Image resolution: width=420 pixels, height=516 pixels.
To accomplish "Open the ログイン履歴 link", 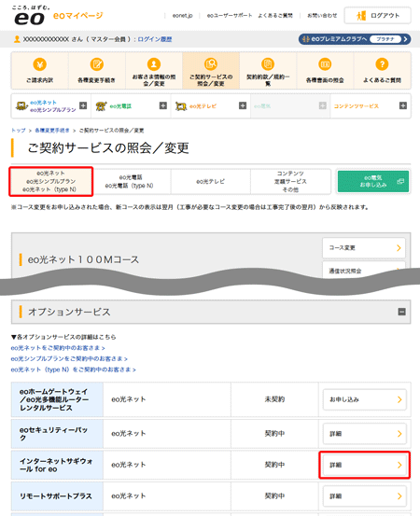I will pyautogui.click(x=155, y=39).
